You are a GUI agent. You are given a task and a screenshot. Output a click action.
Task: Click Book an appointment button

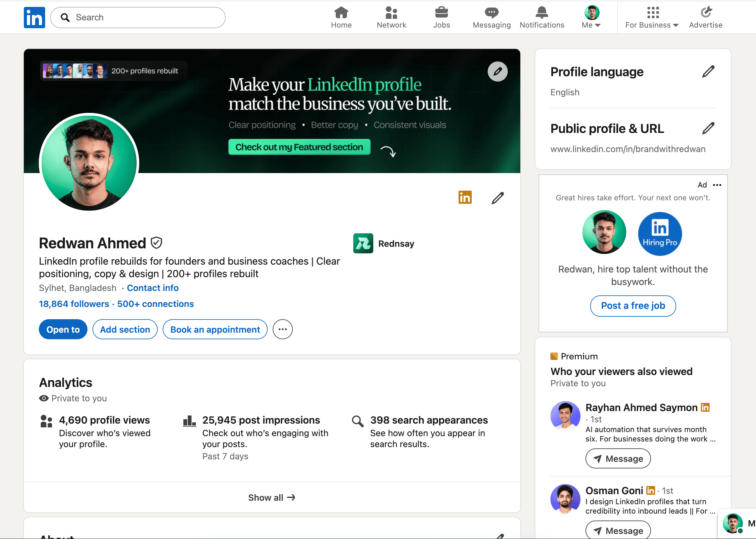(x=215, y=329)
